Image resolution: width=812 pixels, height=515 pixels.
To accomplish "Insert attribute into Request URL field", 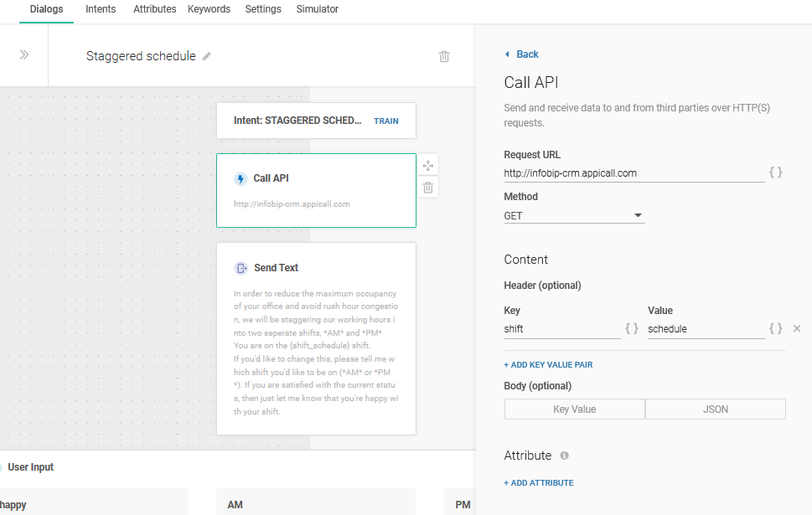I will [776, 173].
